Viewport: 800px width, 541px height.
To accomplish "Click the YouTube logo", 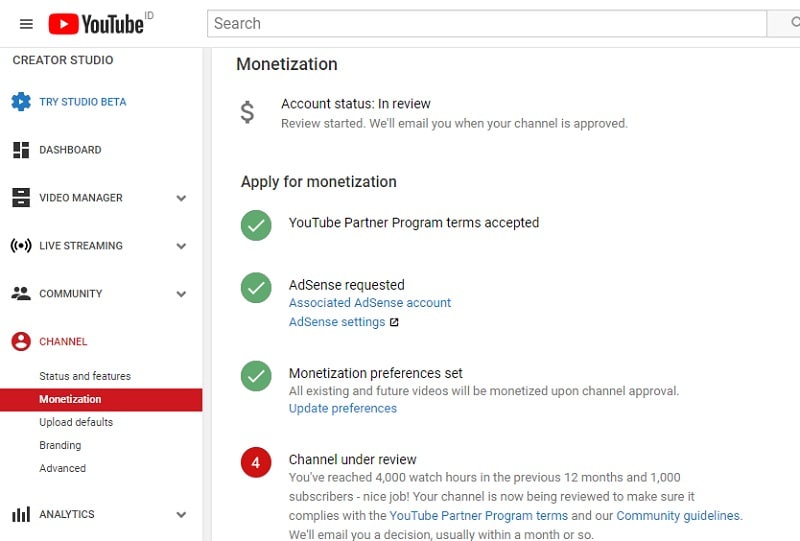I will pyautogui.click(x=97, y=23).
